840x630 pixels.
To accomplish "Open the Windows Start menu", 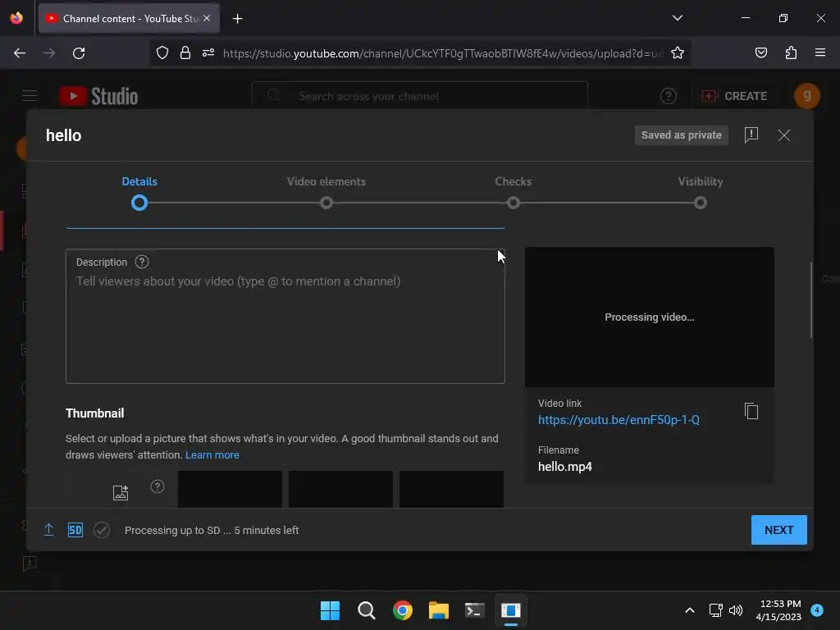I will point(330,610).
